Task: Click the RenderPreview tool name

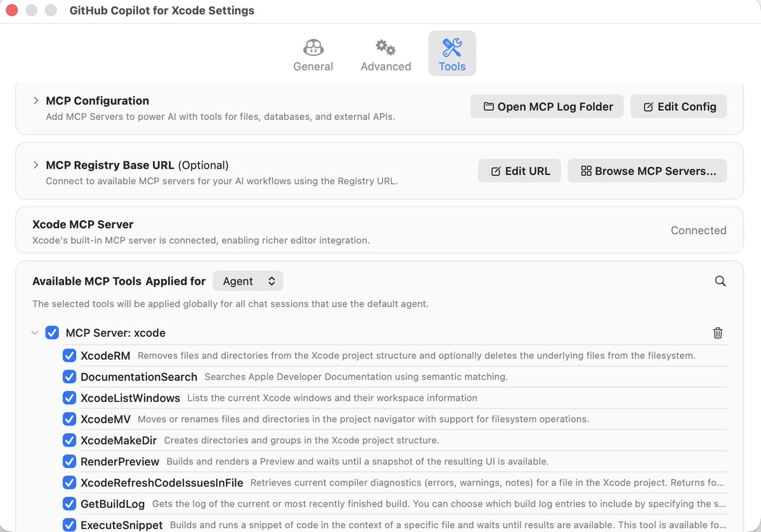Action: pos(120,462)
